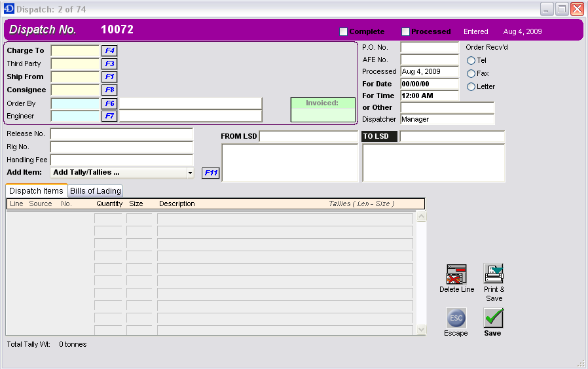Open the Consignee lookup with the F8 button
Image resolution: width=588 pixels, height=369 pixels.
(x=109, y=90)
